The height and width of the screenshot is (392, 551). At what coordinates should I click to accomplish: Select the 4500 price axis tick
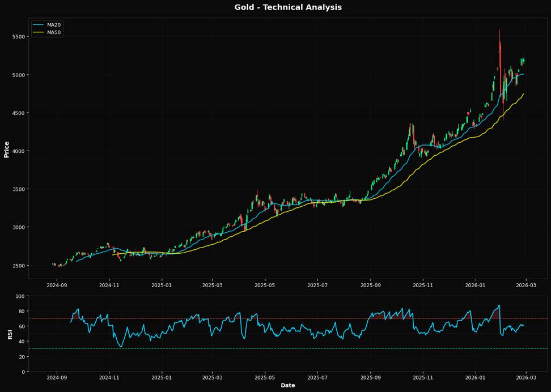(x=19, y=113)
